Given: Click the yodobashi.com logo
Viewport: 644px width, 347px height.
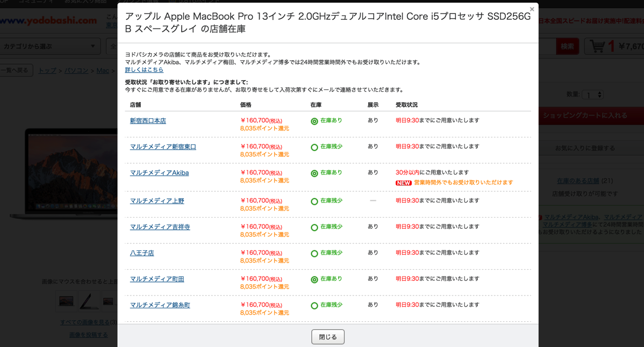Looking at the screenshot, I should pyautogui.click(x=48, y=20).
